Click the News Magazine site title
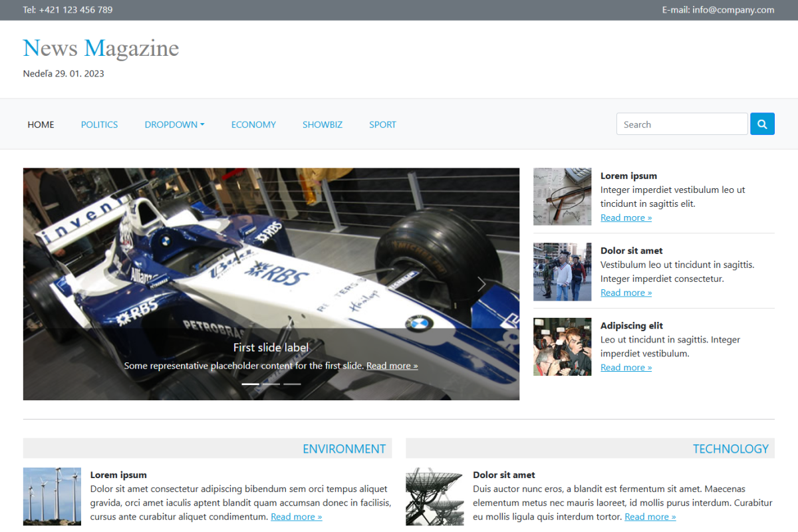Screen dimensions: 798x532 pyautogui.click(x=100, y=48)
